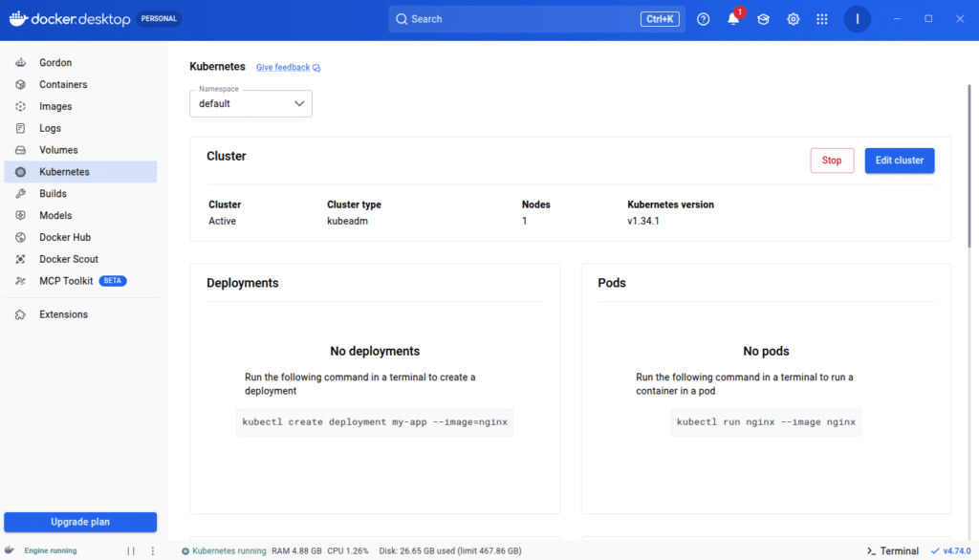Click Disk 26.65 GB used status
Screen dimensions: 979x560
(x=450, y=550)
